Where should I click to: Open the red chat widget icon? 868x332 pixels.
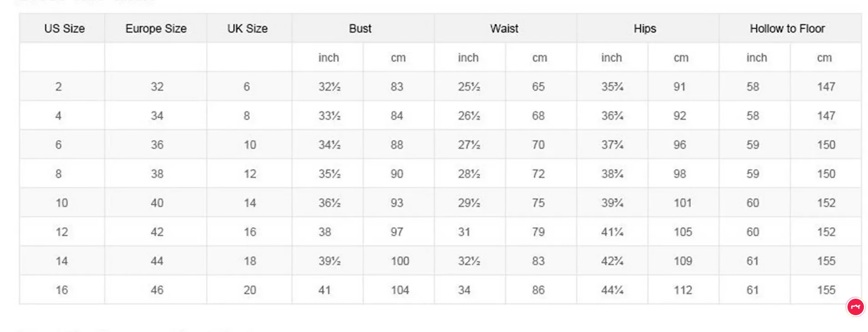tap(855, 307)
